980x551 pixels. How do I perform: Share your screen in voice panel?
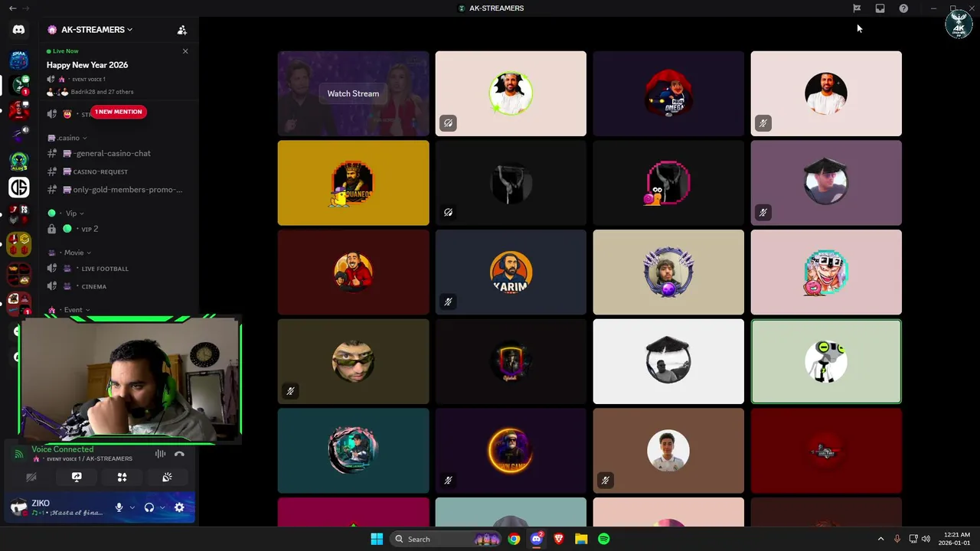point(77,477)
